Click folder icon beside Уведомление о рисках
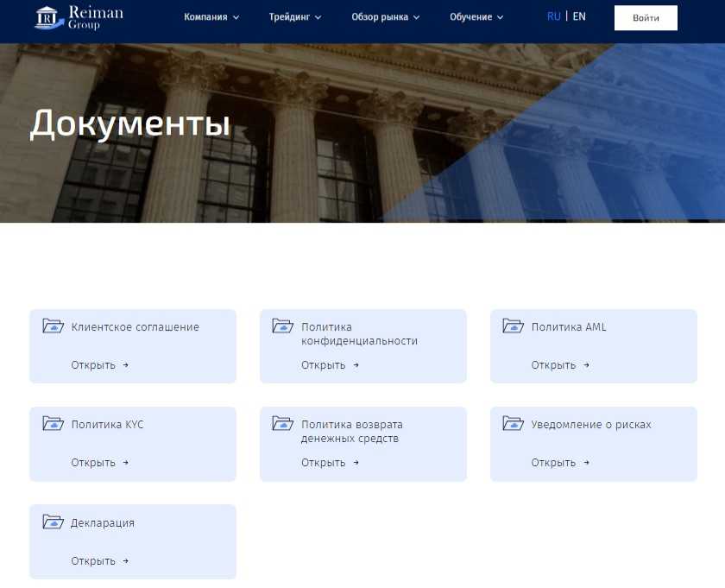The image size is (725, 588). tap(514, 424)
